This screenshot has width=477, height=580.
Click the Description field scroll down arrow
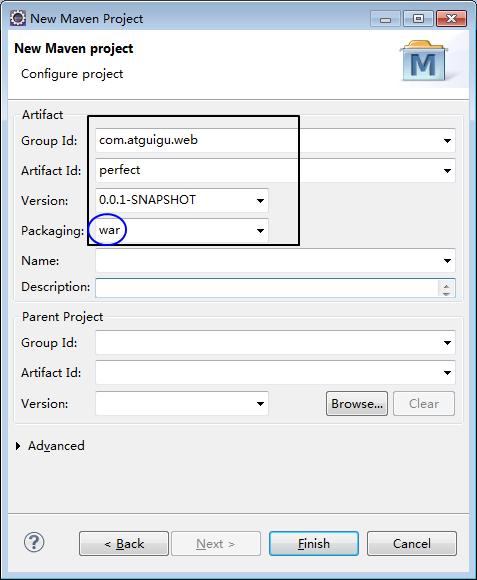(x=446, y=293)
